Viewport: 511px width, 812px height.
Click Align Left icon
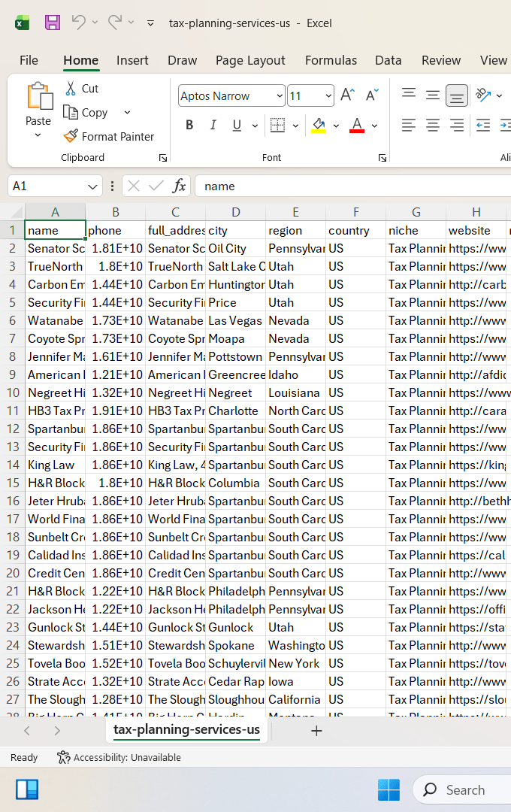(409, 125)
